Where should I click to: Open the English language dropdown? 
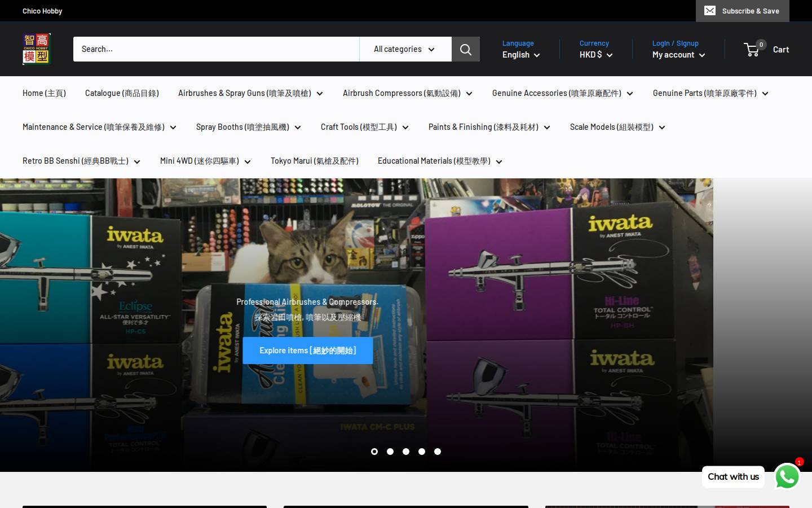(521, 55)
